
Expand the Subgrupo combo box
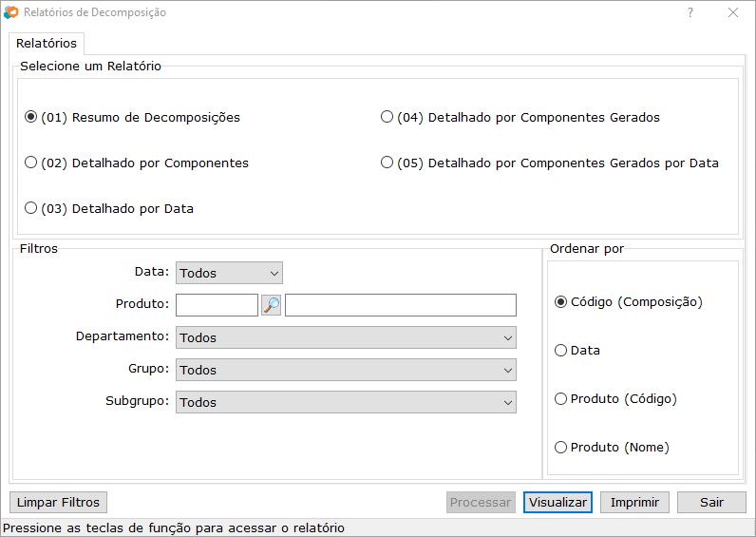point(346,402)
